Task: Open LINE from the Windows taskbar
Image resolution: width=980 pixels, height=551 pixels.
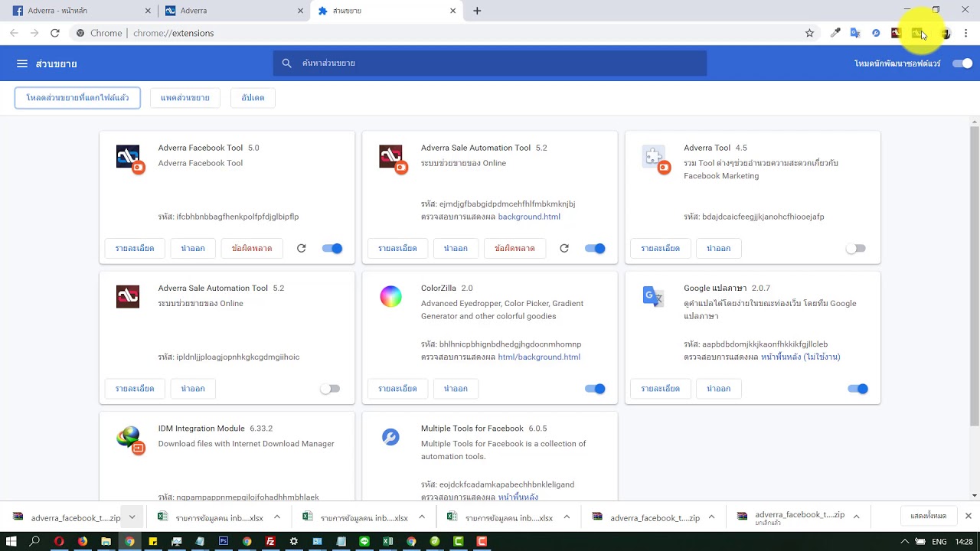Action: 364,541
